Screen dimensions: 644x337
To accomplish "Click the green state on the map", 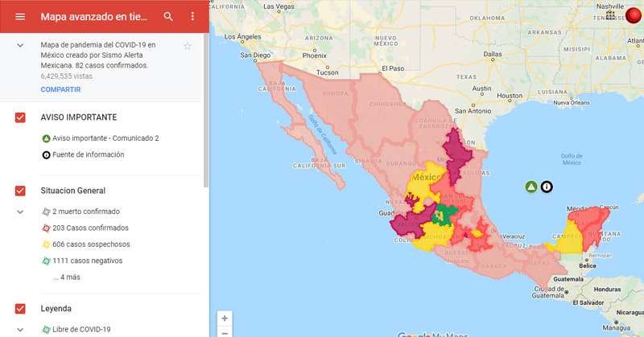I will [442, 215].
